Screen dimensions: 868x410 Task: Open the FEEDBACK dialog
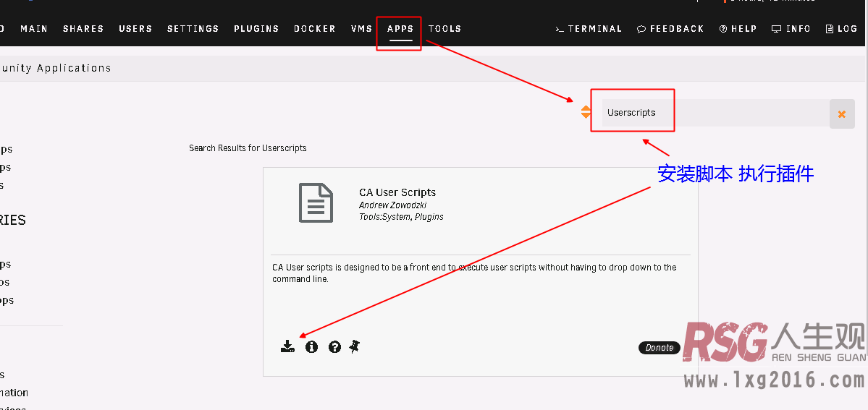click(x=670, y=29)
